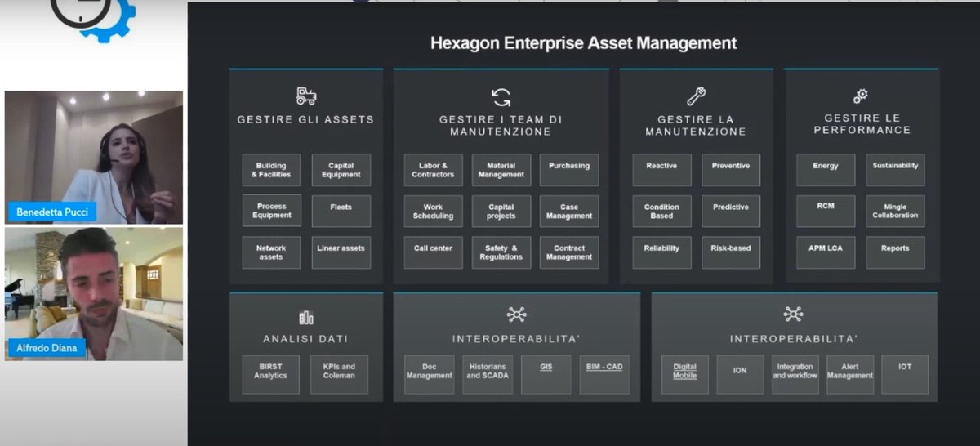Select the KPIs and Coleman tile

[x=339, y=375]
